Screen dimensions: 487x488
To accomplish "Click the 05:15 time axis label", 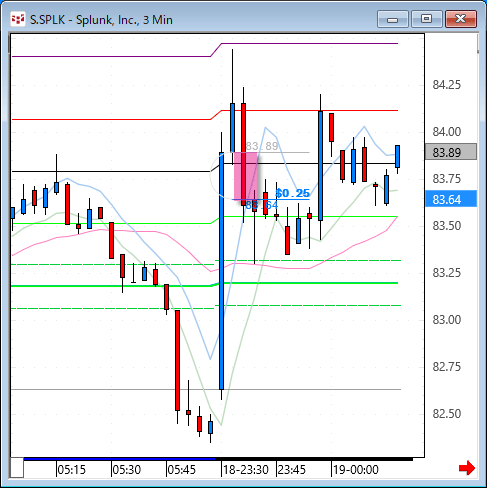I will coord(72,470).
